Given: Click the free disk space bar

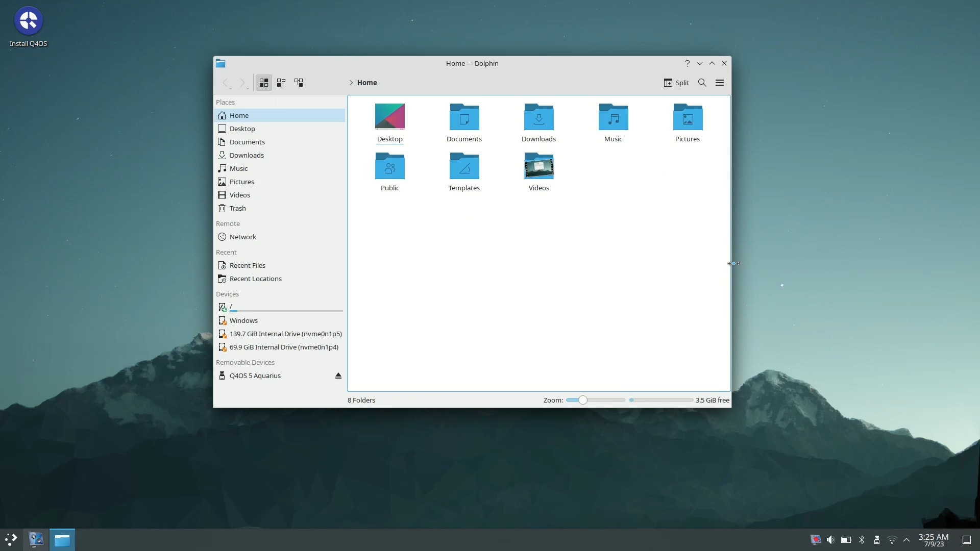Looking at the screenshot, I should 661,400.
